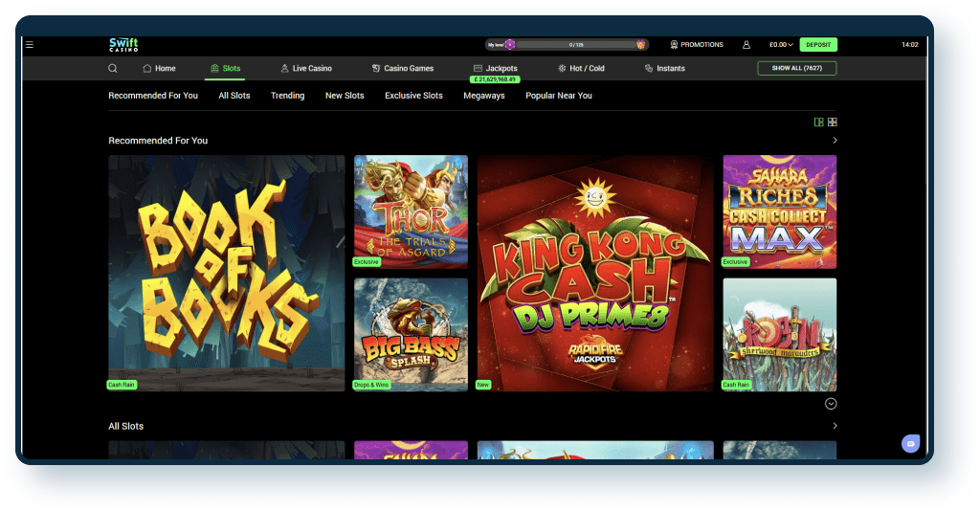Open the Jackpots tab
The height and width of the screenshot is (511, 980).
coord(495,68)
